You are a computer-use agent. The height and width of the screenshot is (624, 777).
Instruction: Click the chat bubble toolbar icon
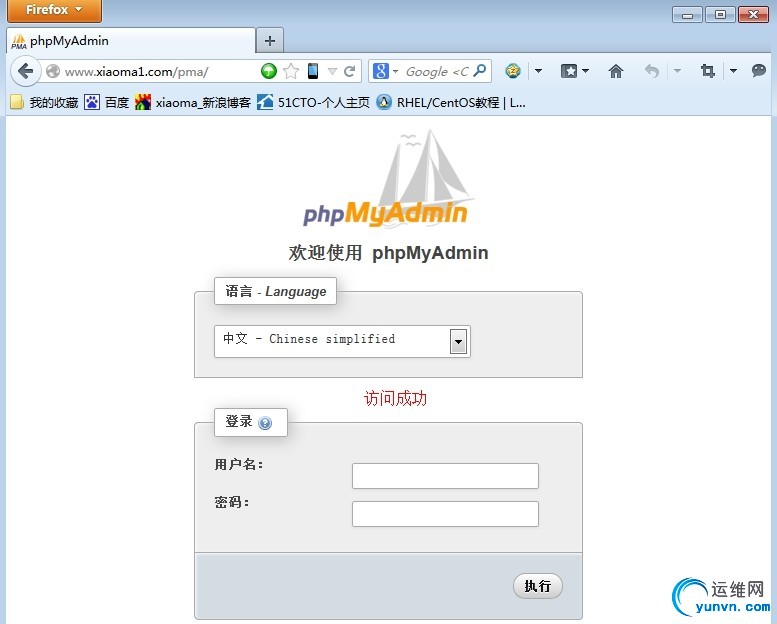(759, 71)
